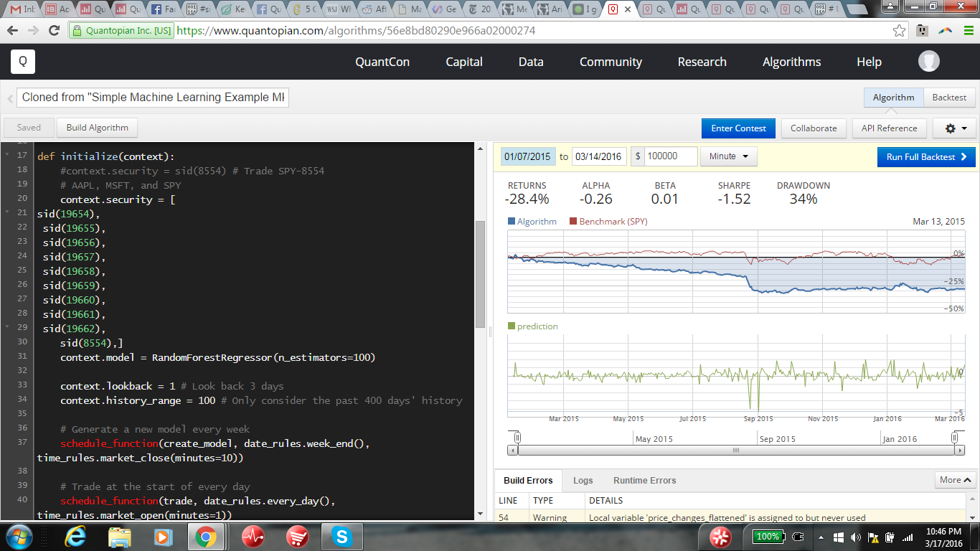Click the end date field 03/14/2016
The height and width of the screenshot is (551, 980).
[x=599, y=156]
